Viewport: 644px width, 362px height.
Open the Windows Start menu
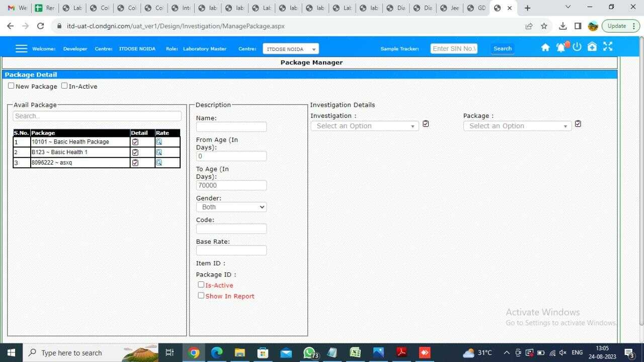(10, 352)
